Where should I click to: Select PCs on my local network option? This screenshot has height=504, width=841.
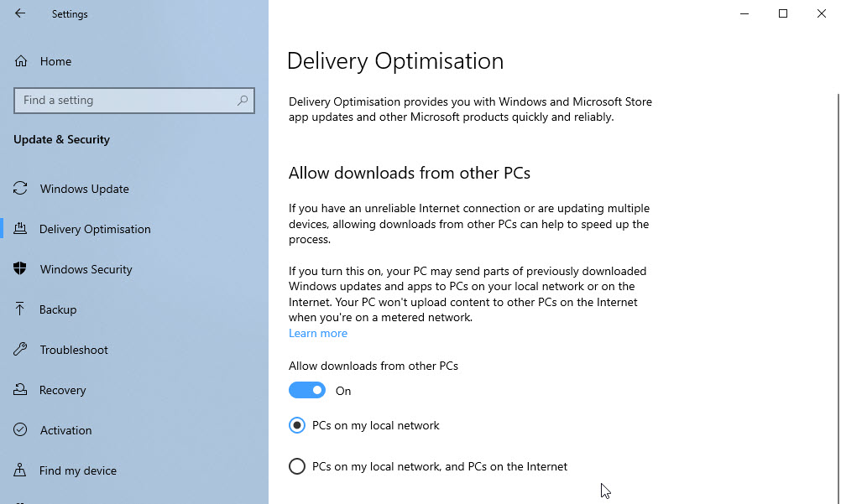[296, 425]
